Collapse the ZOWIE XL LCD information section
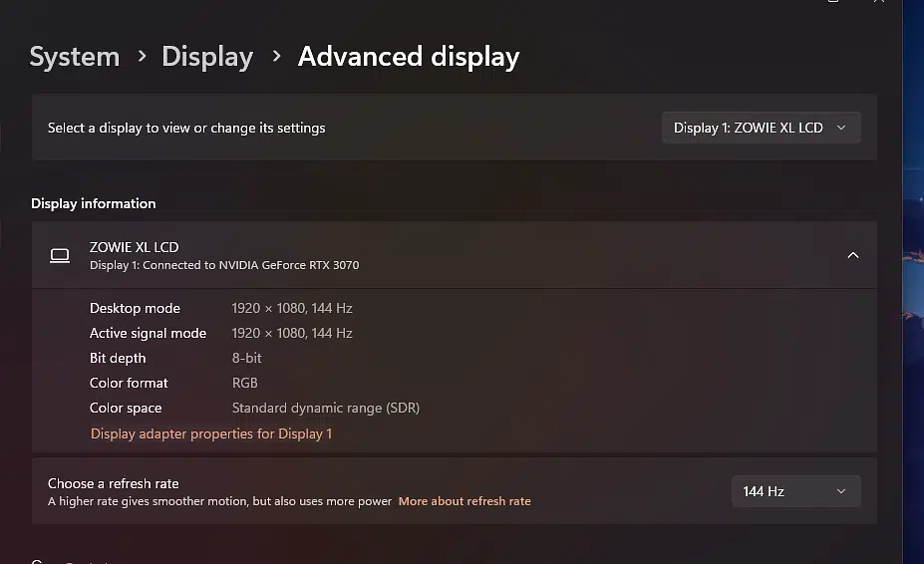This screenshot has height=564, width=924. [x=852, y=255]
